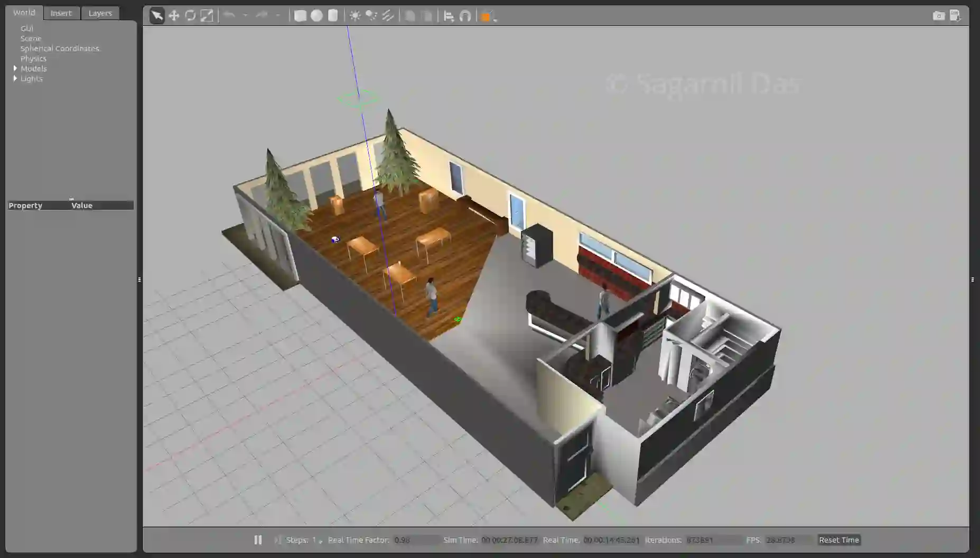This screenshot has height=558, width=980.
Task: Add a directional light
Action: tap(388, 16)
